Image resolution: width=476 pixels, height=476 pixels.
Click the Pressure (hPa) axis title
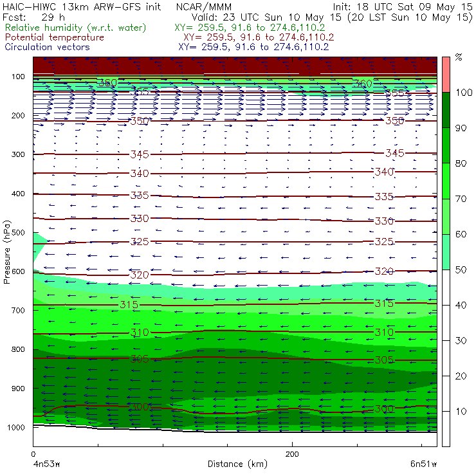[x=6, y=252]
